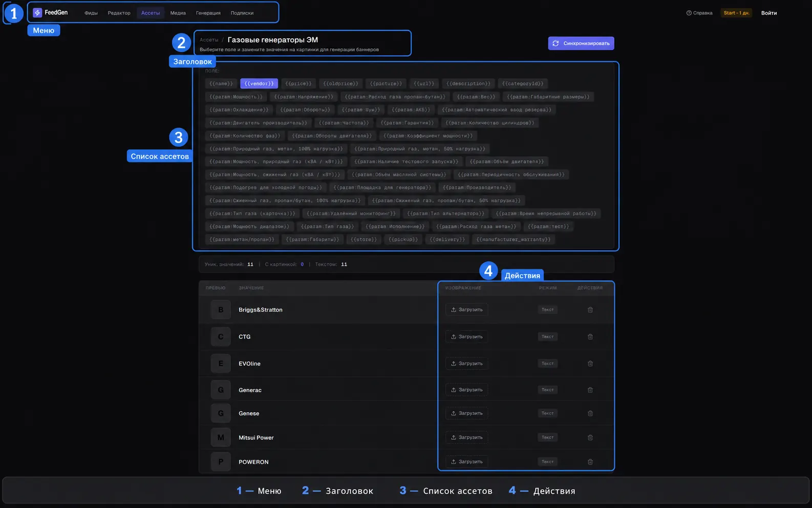Click Войти to log in
The height and width of the screenshot is (508, 812).
point(769,13)
